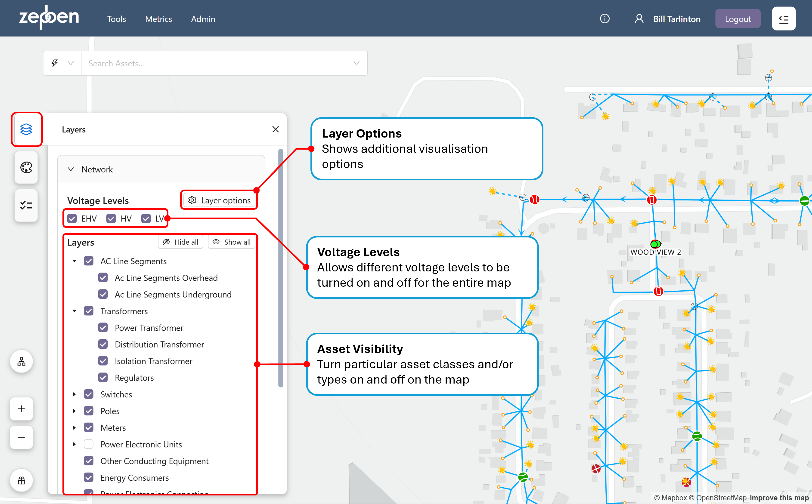Open the info icon in header
Viewport: 812px width, 504px height.
(x=604, y=19)
